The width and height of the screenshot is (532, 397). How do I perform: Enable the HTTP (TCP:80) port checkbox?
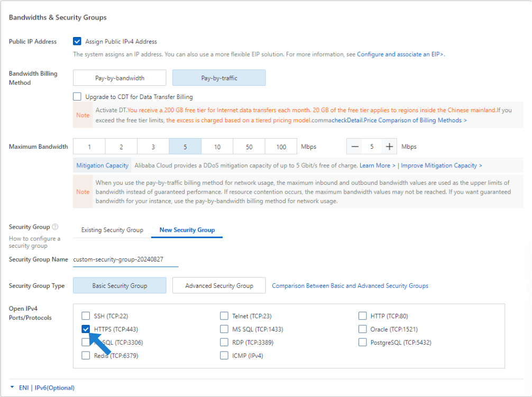tap(362, 316)
